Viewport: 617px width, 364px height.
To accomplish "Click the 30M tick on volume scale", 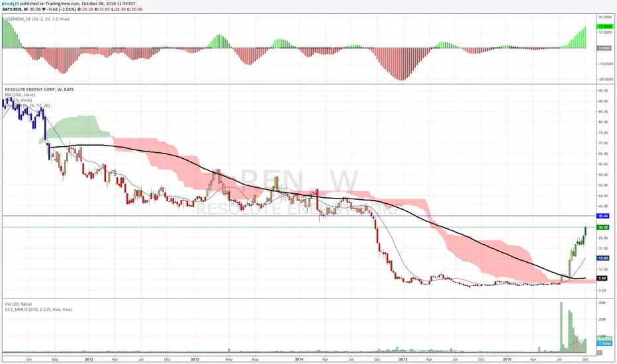I will 602,302.
